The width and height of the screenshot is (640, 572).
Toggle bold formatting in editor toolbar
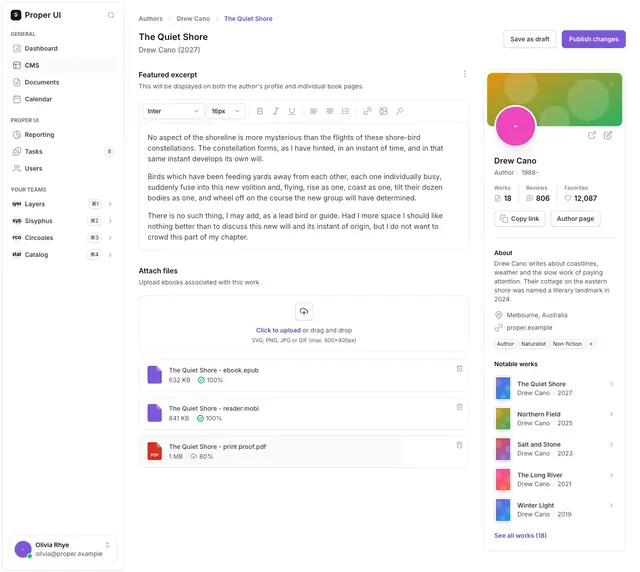click(260, 111)
